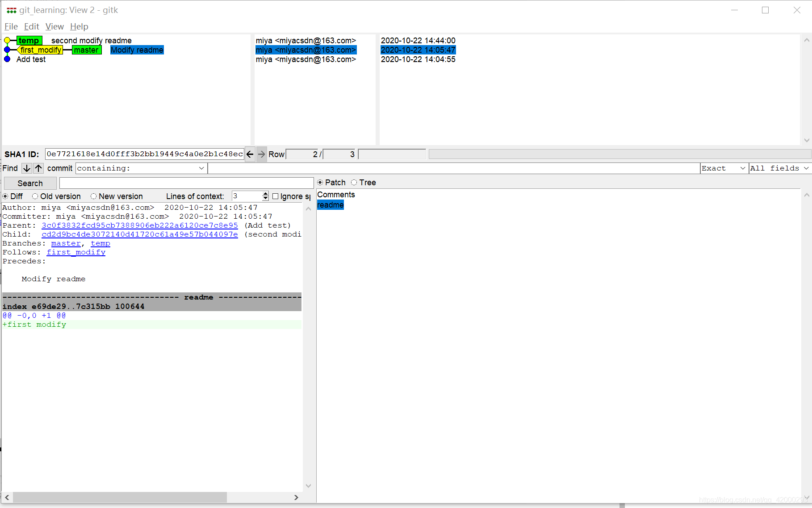Click the diff hunk header @@ -0,0 +1 @@

(34, 316)
